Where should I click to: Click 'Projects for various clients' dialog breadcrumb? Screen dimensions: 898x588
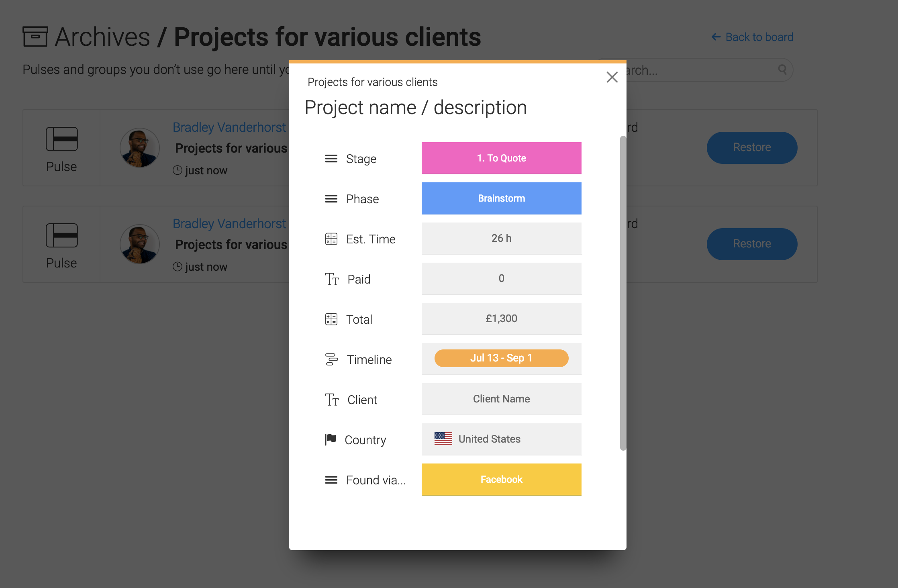[x=372, y=82]
